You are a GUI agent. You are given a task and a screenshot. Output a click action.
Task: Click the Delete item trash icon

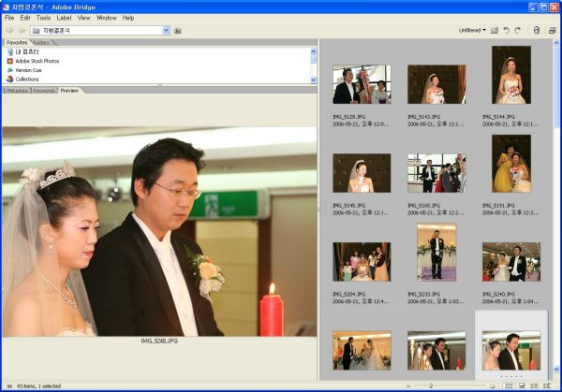[536, 30]
